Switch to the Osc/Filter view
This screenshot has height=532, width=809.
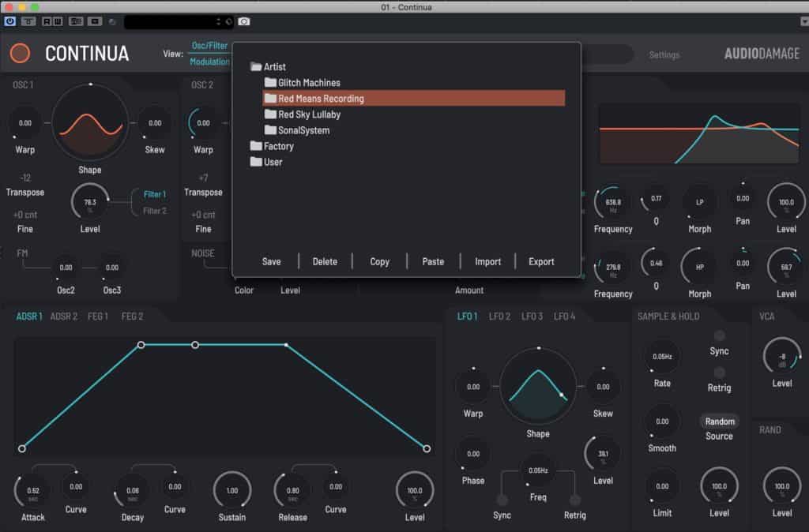click(x=209, y=45)
